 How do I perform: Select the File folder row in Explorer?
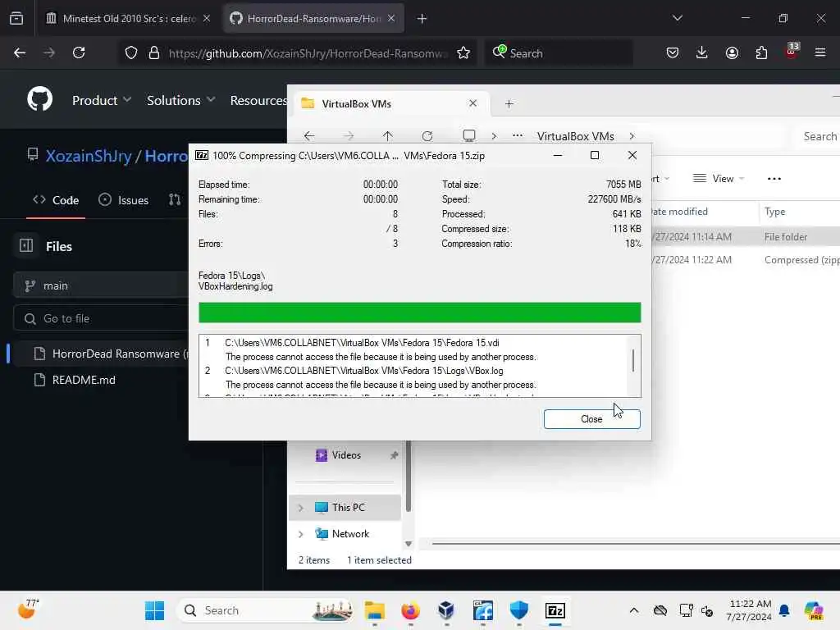point(746,237)
